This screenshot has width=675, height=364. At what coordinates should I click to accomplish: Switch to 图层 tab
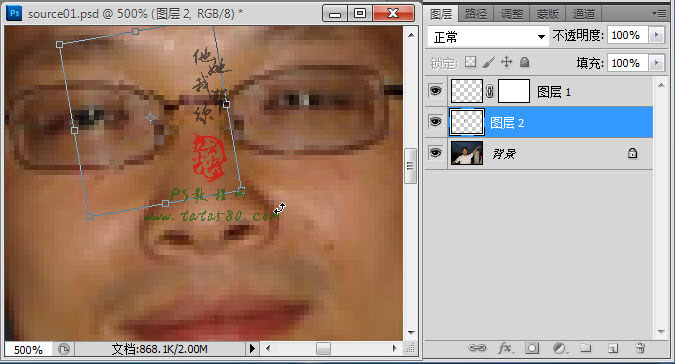click(x=441, y=14)
